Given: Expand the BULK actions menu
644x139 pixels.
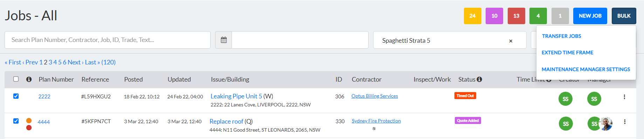Looking at the screenshot, I should 624,16.
